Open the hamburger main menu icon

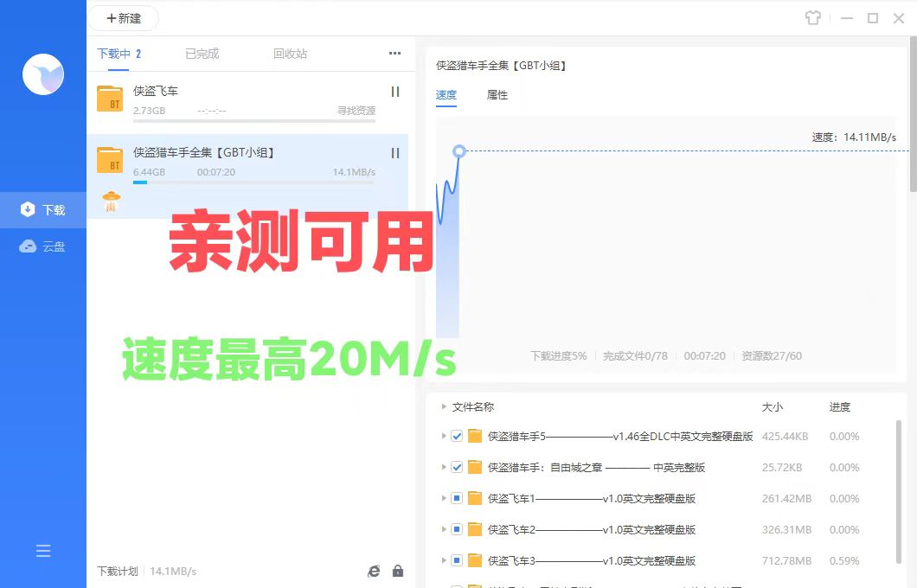tap(43, 551)
